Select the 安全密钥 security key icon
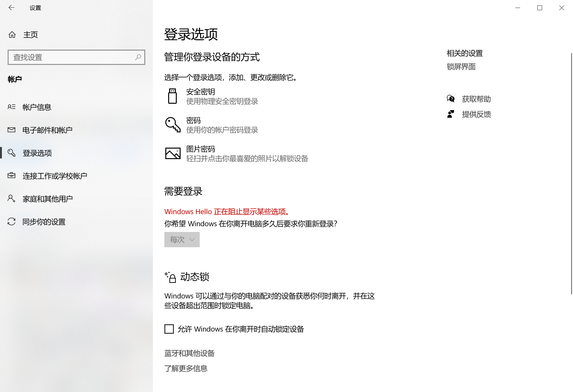Screen dimensions: 573x392 point(172,96)
